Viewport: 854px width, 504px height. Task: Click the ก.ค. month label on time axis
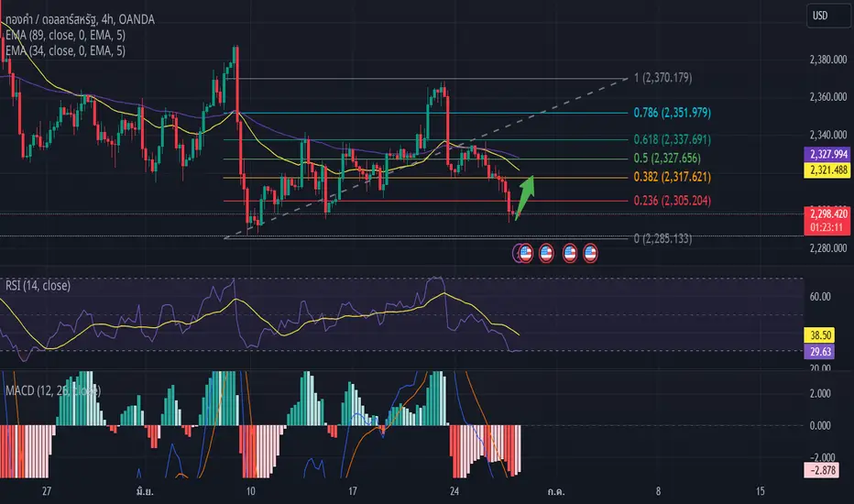pos(555,491)
